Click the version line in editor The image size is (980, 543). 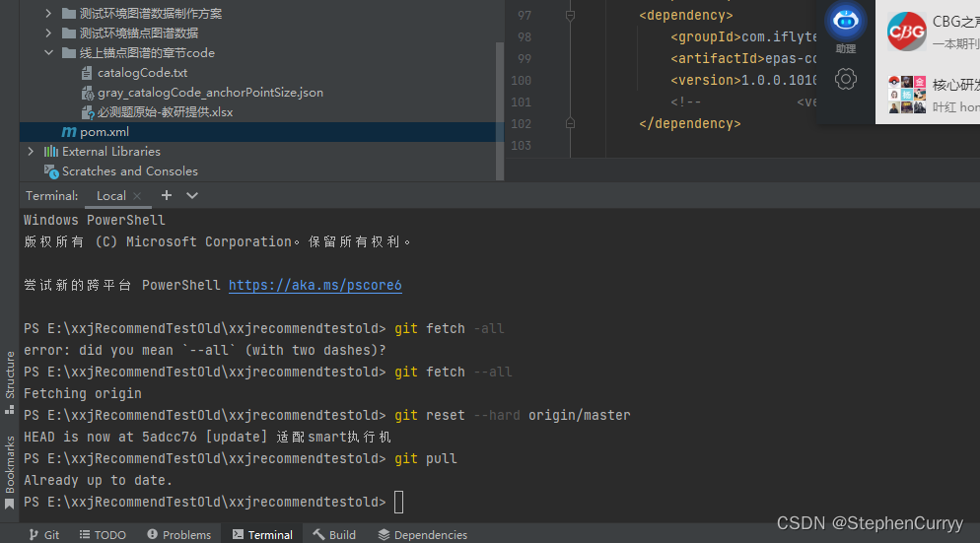tap(743, 81)
